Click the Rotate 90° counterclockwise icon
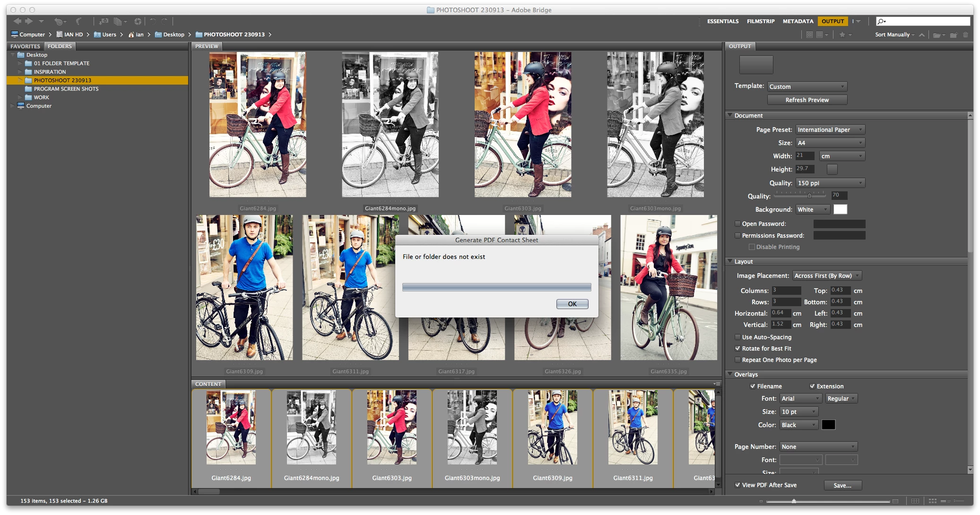Image resolution: width=980 pixels, height=515 pixels. pos(153,21)
